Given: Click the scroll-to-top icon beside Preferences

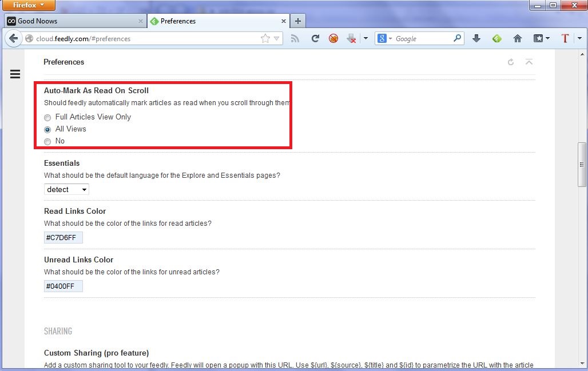Looking at the screenshot, I should [x=529, y=62].
